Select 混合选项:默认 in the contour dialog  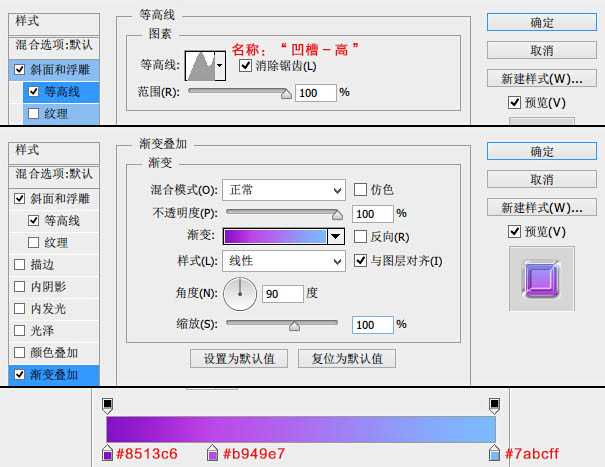[54, 45]
